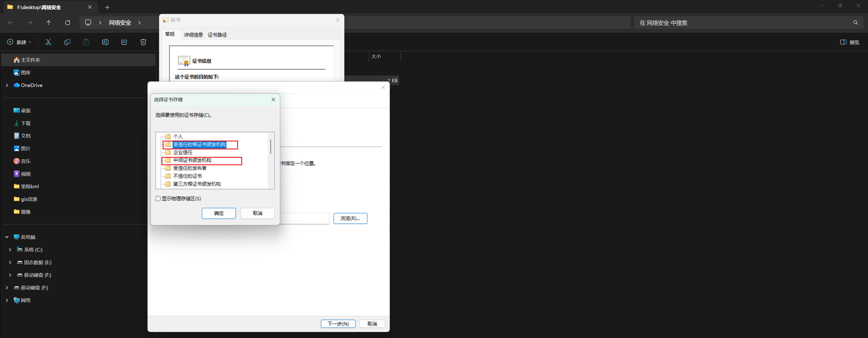Image resolution: width=868 pixels, height=338 pixels.
Task: Click the Copy icon in Explorer toolbar
Action: point(67,42)
